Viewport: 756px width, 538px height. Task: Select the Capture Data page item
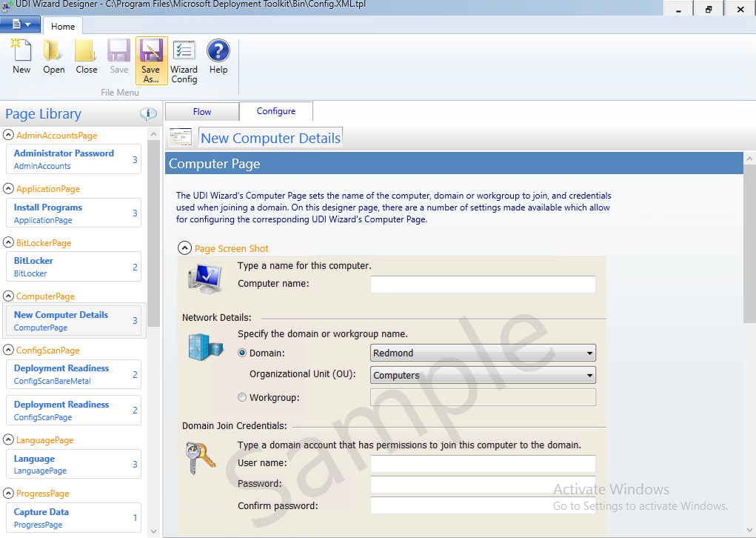(73, 518)
